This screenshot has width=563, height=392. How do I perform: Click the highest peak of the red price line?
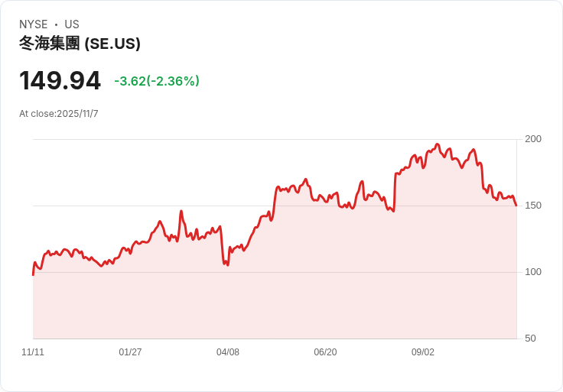coord(438,144)
